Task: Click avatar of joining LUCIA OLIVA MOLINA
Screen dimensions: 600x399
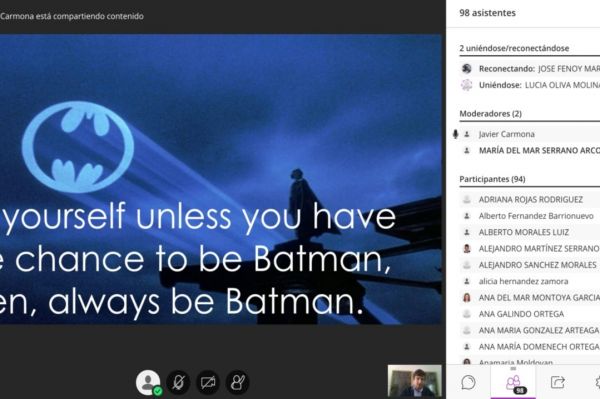Action: click(466, 85)
